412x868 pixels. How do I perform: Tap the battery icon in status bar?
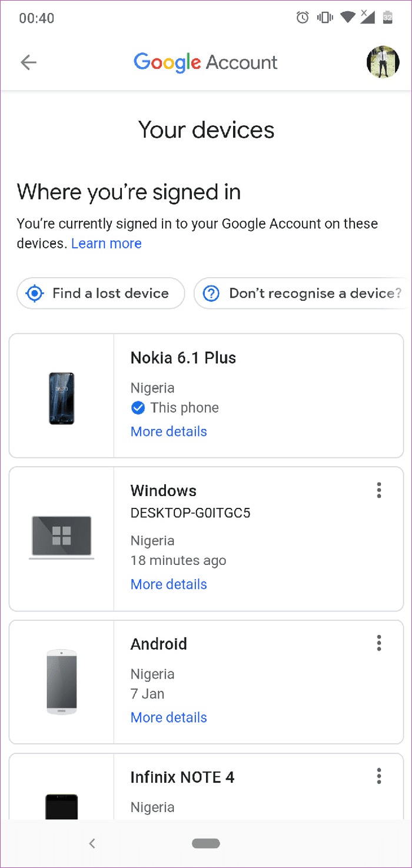(387, 18)
